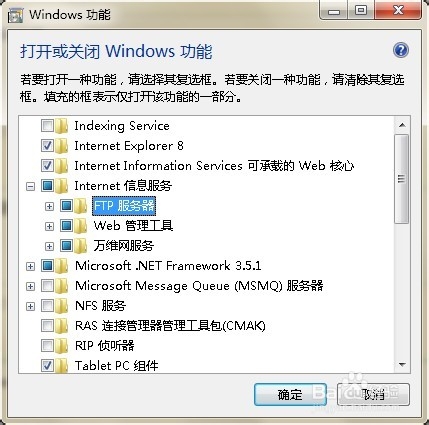This screenshot has width=429, height=425.
Task: Expand the Microsoft .NET Framework 3.5.1 node
Action: (30, 266)
